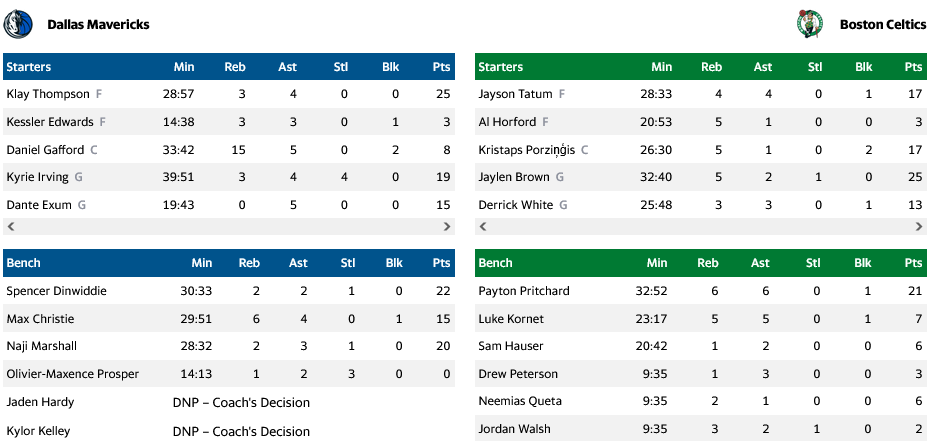Open Spencer Dinwiddie's player profile
Image resolution: width=936 pixels, height=441 pixels.
point(56,291)
